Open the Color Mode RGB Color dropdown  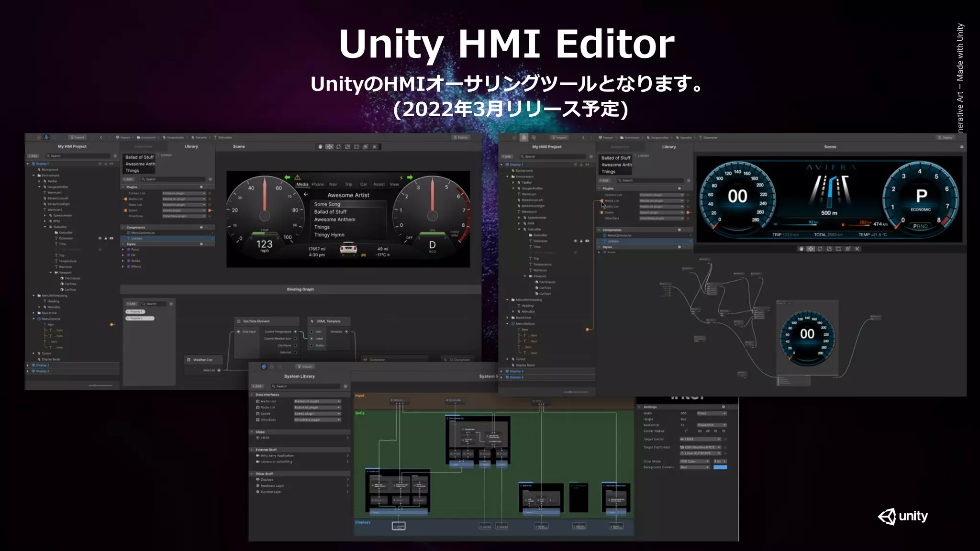695,462
